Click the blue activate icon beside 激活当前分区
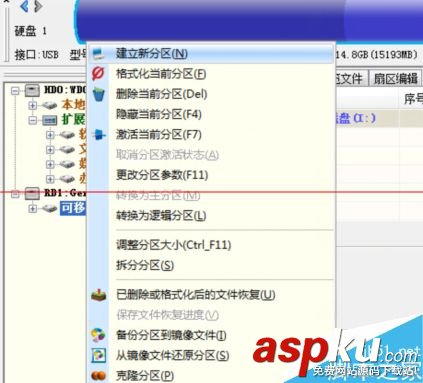This screenshot has width=423, height=383. pyautogui.click(x=99, y=135)
